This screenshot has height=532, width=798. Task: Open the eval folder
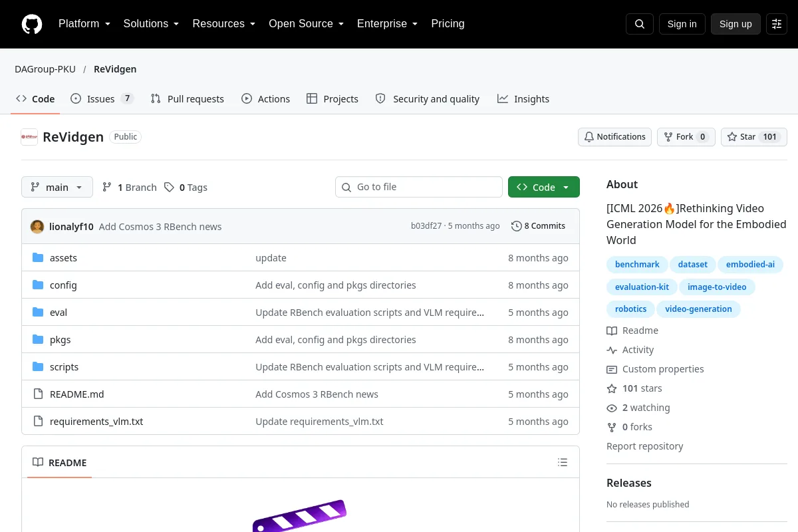[59, 313]
